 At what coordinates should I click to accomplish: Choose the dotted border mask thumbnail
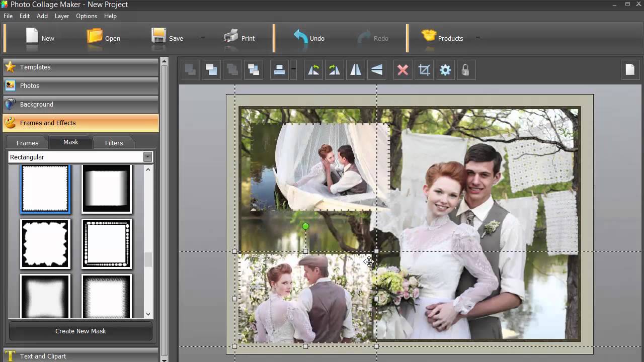pyautogui.click(x=107, y=243)
